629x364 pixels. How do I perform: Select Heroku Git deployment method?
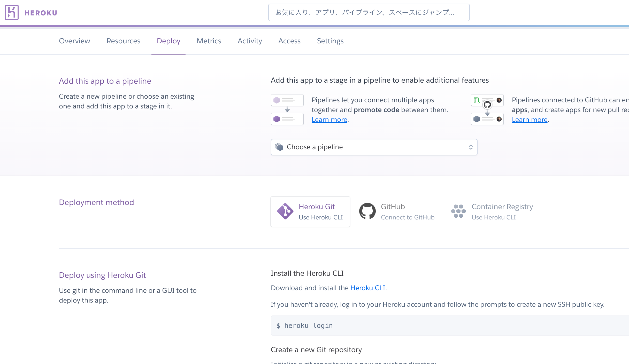click(x=310, y=212)
